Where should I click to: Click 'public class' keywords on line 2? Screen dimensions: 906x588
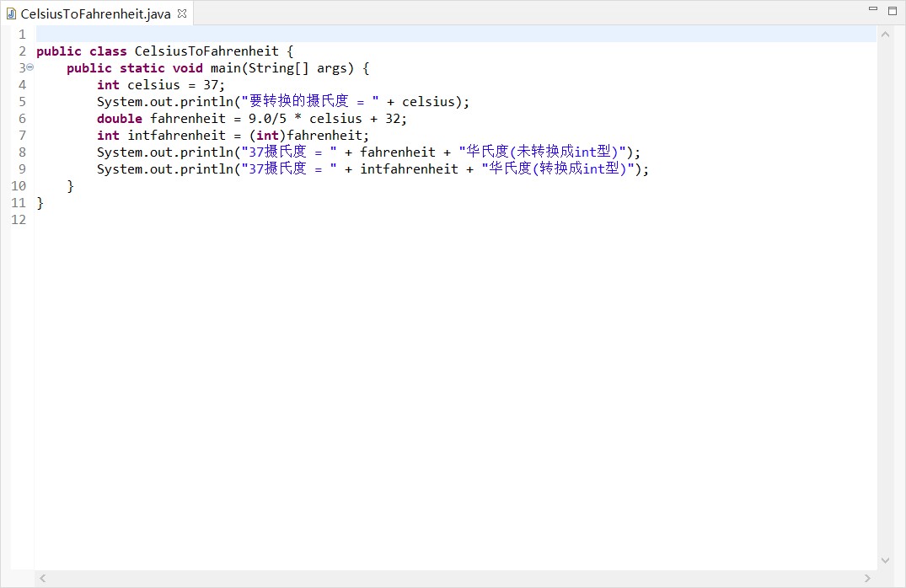[82, 51]
